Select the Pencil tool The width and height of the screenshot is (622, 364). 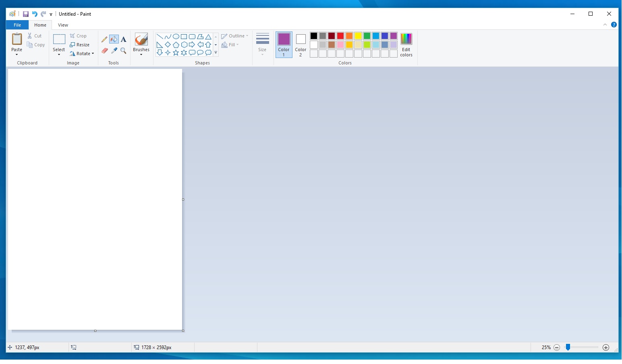(x=104, y=39)
